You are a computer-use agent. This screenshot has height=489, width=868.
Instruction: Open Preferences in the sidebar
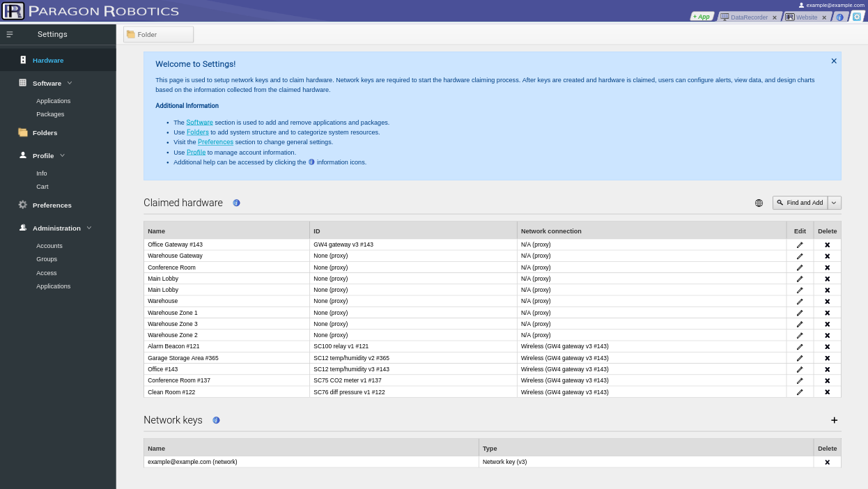[52, 205]
